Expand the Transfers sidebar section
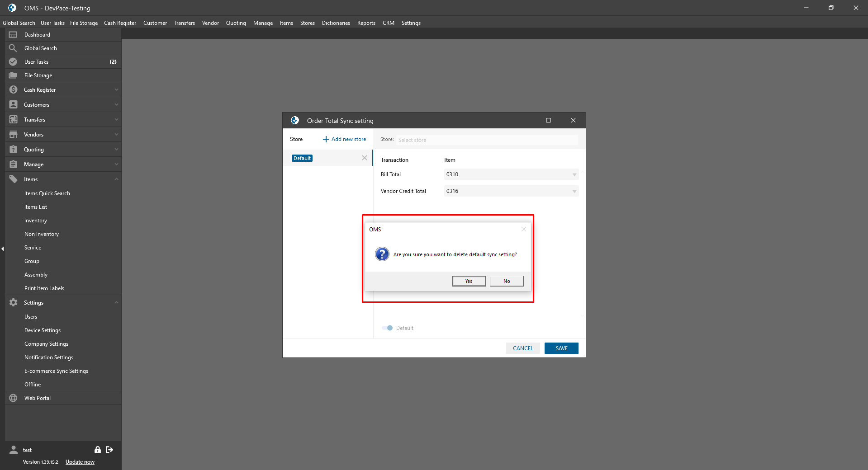868x470 pixels. click(116, 120)
